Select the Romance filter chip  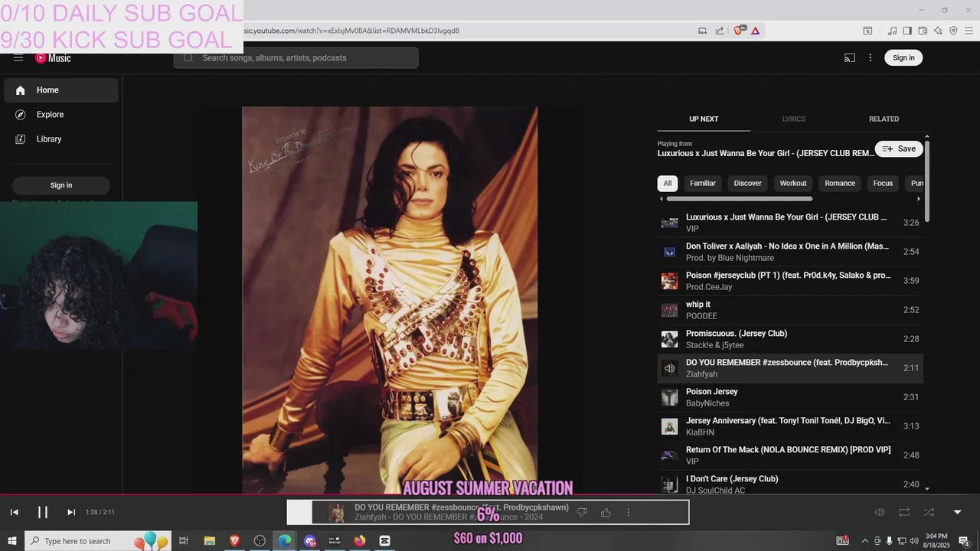click(x=840, y=184)
